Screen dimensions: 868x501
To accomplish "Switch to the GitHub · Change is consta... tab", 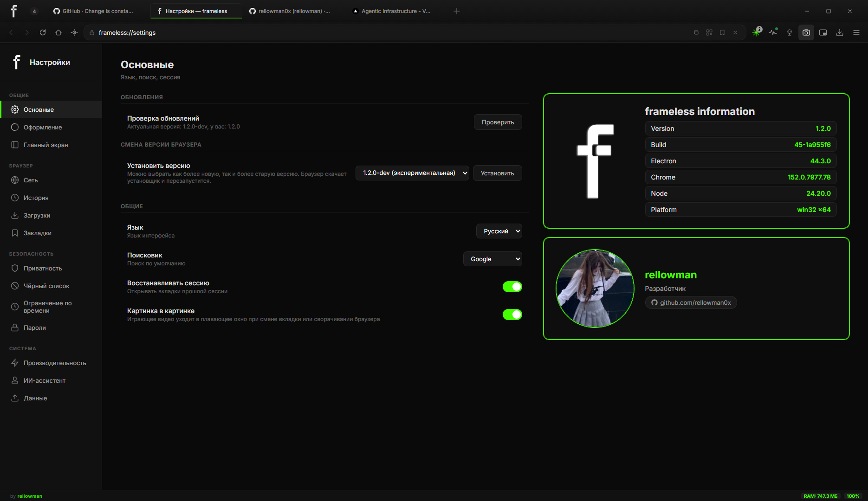I will 93,11.
